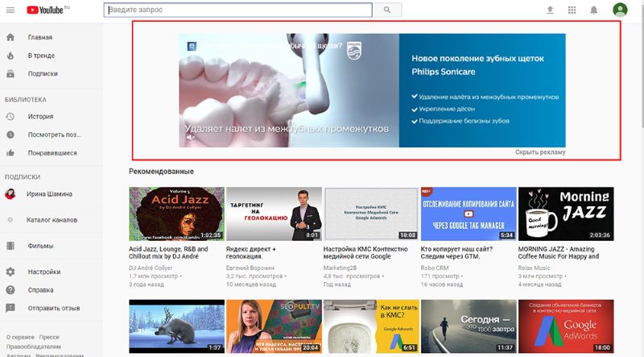Click channel name DJ André Collyer

point(151,268)
